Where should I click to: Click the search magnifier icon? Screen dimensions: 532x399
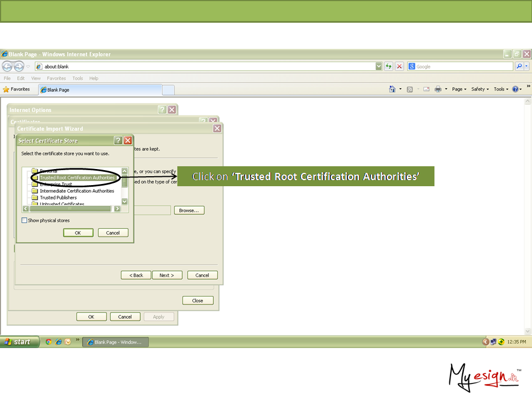pos(519,66)
